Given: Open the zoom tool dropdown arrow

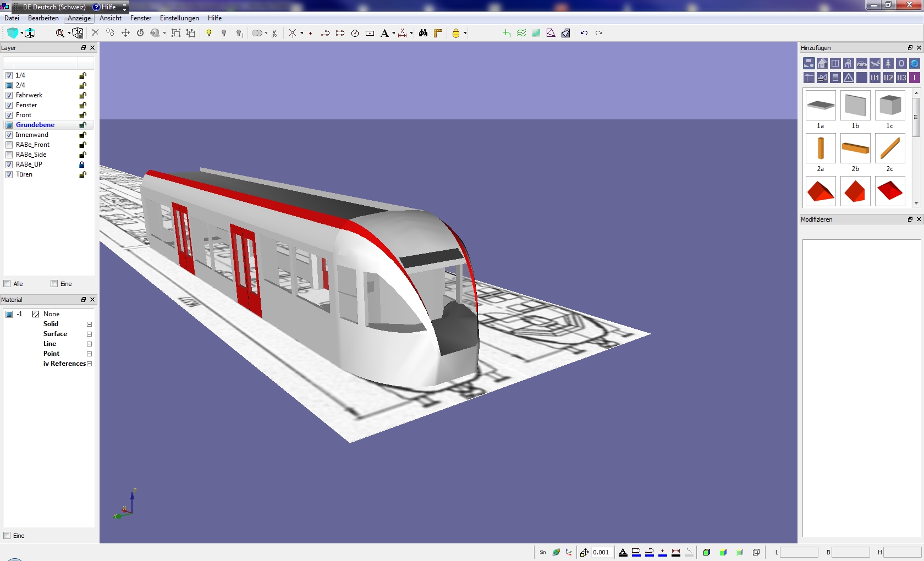Looking at the screenshot, I should (x=69, y=33).
